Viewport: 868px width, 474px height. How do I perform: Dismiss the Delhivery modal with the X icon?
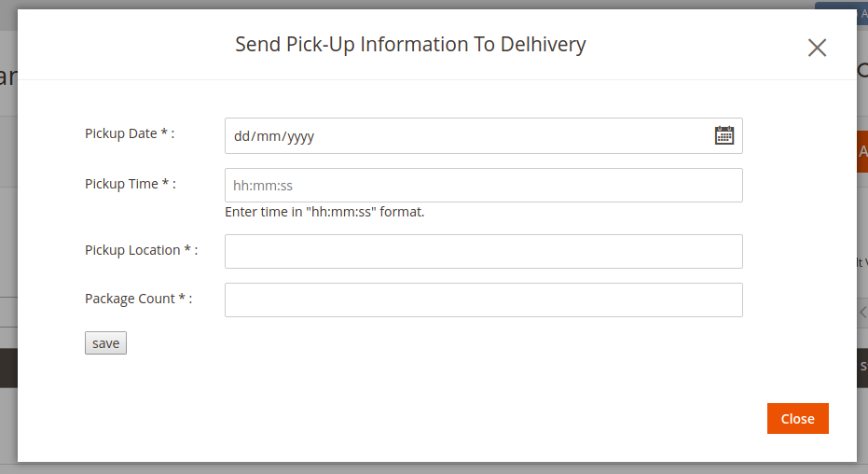click(x=817, y=48)
